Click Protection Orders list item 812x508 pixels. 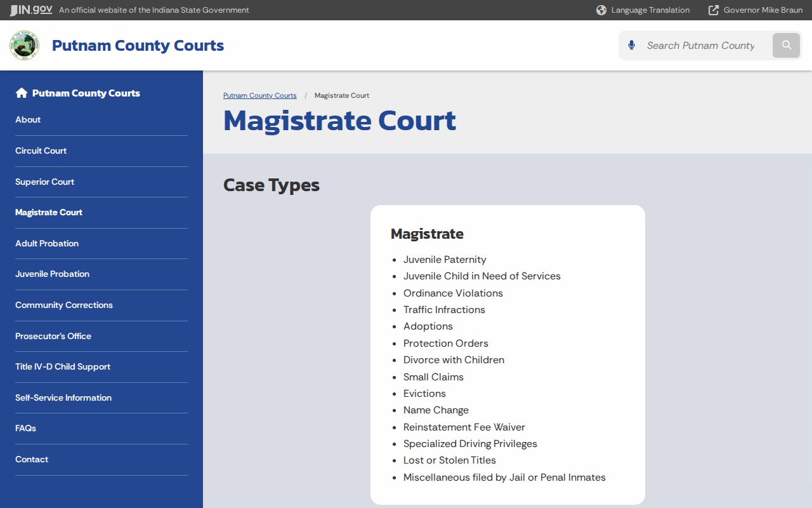(446, 344)
